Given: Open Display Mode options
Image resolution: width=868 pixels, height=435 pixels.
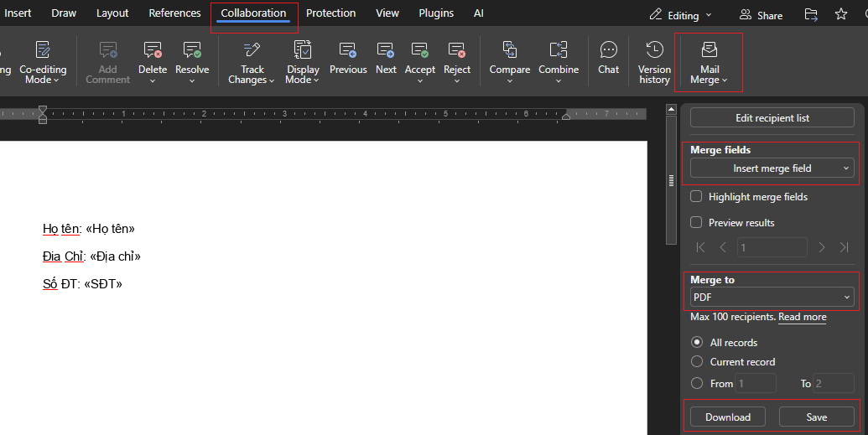Looking at the screenshot, I should click(302, 62).
